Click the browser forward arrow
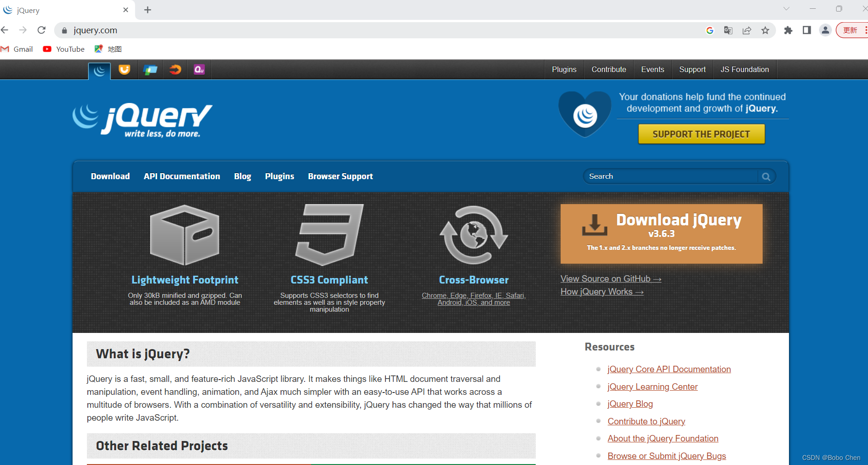868x465 pixels. pos(23,30)
